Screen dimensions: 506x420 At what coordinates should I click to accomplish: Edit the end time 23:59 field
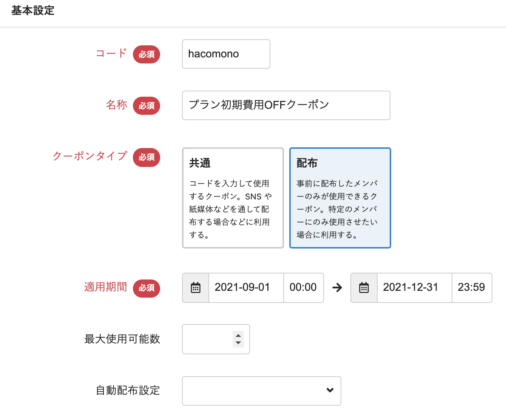pos(471,288)
